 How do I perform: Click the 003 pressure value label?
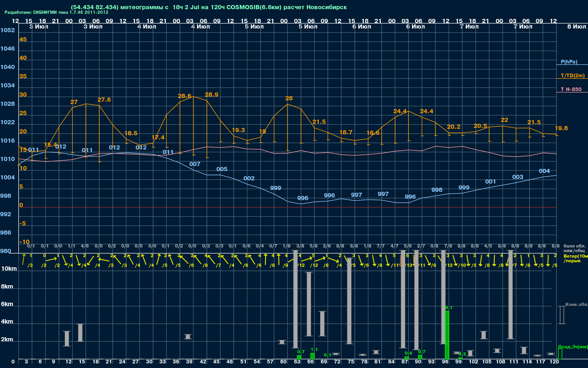click(x=518, y=177)
